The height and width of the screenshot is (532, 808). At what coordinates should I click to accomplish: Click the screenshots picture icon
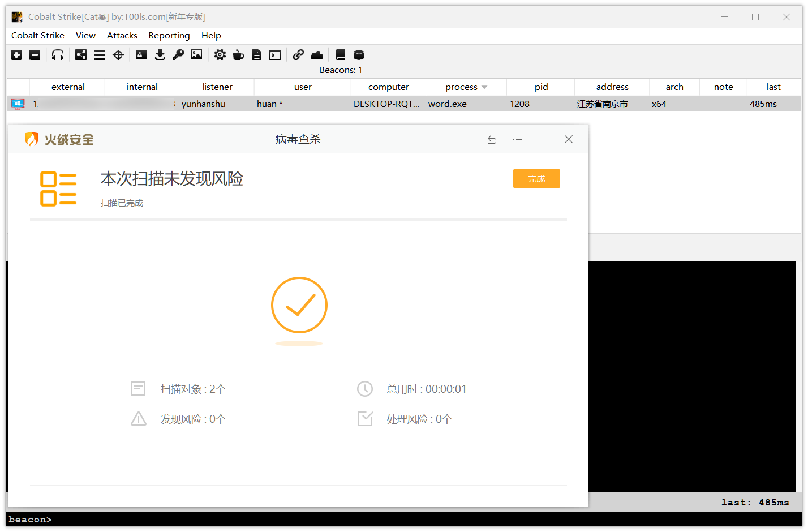[196, 55]
